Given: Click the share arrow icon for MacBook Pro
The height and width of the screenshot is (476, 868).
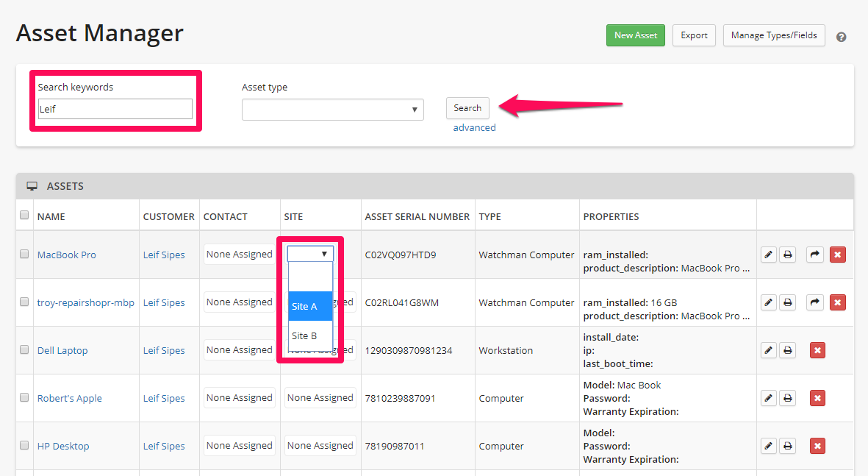Looking at the screenshot, I should (814, 255).
